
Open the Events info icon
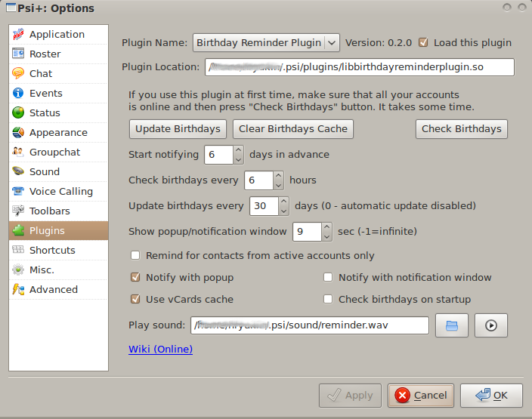click(18, 93)
